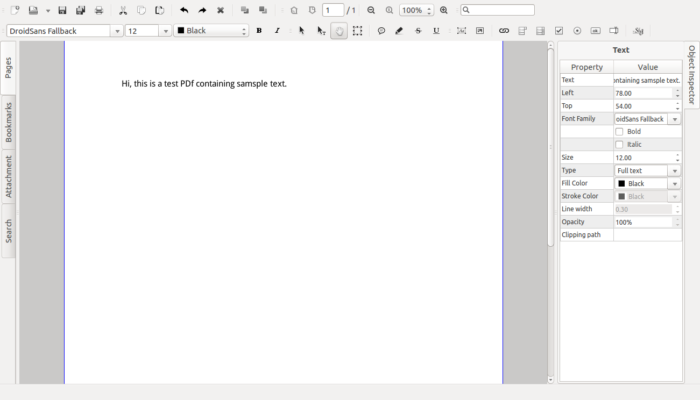Click the Signature tool icon
Viewport: 700px width, 400px height.
(638, 30)
